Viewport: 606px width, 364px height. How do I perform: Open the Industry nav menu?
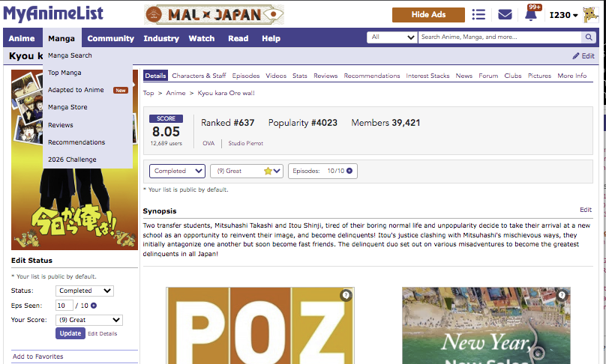point(161,38)
